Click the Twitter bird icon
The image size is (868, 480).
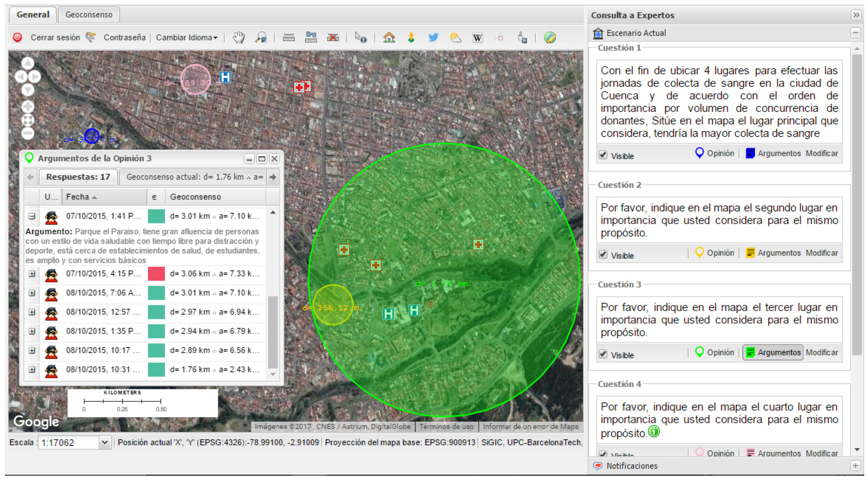pyautogui.click(x=433, y=37)
